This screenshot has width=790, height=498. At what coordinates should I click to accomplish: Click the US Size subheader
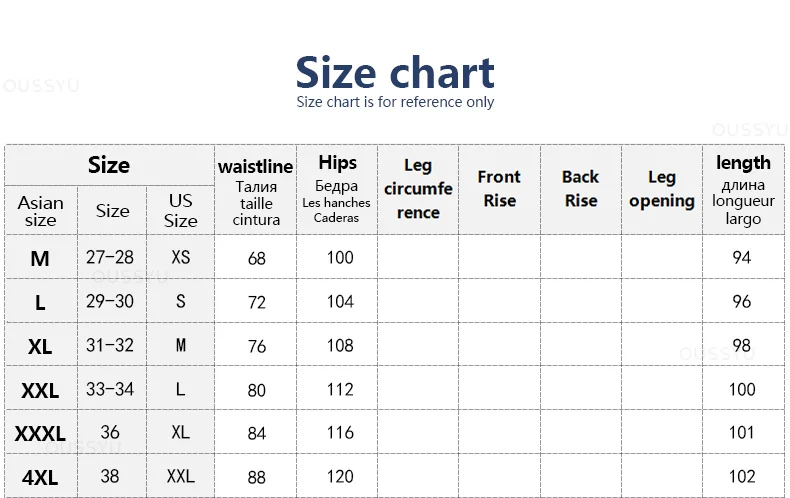point(180,211)
